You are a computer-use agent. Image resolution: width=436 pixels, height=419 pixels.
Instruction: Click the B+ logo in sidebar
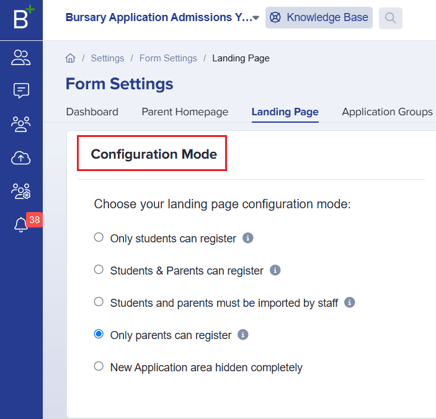[23, 17]
